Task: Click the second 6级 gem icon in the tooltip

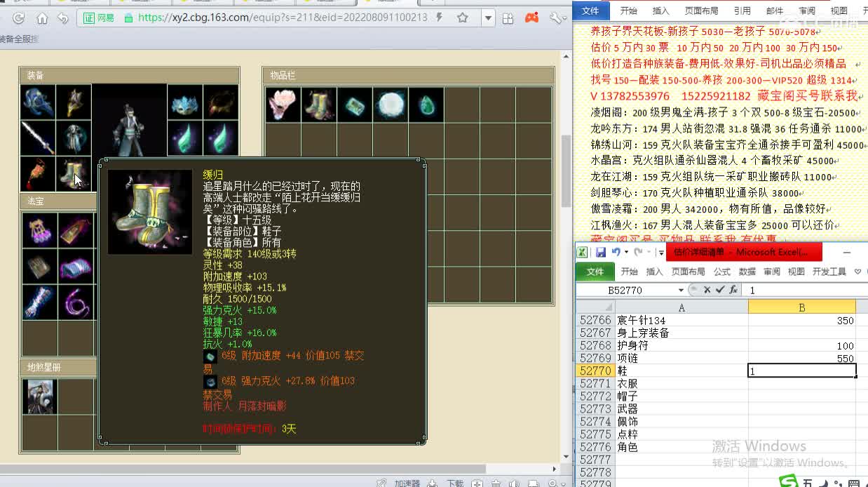Action: 210,382
